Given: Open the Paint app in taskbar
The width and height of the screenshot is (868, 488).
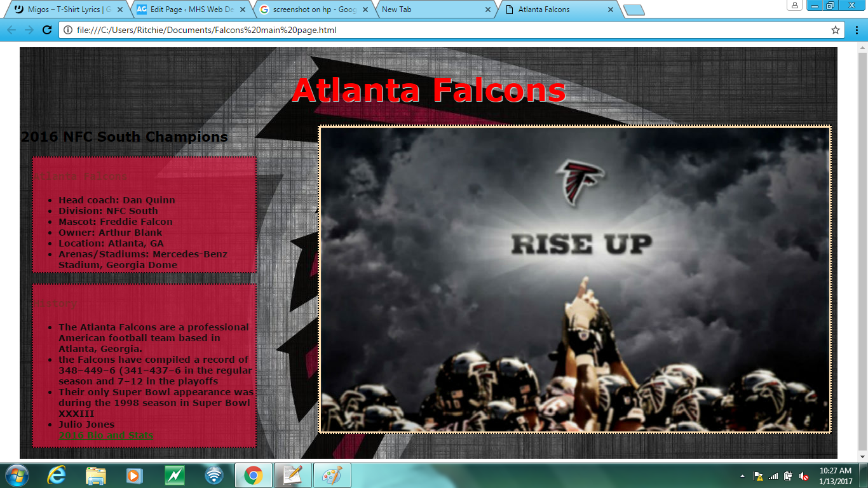Looking at the screenshot, I should pyautogui.click(x=332, y=475).
